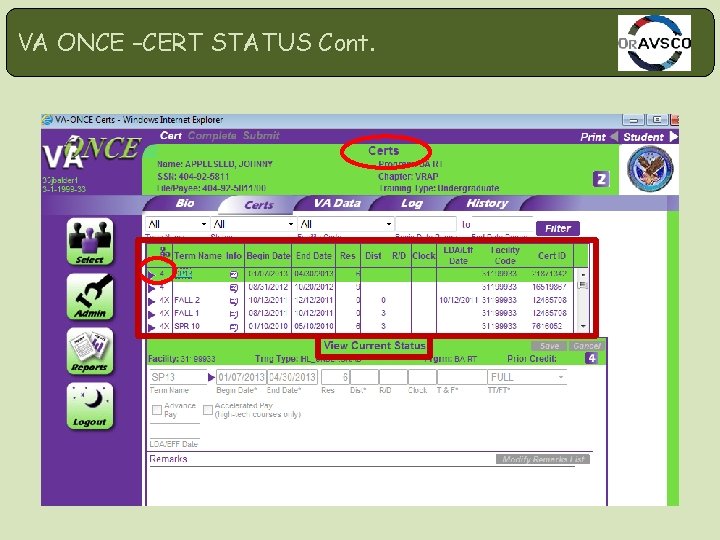Image resolution: width=720 pixels, height=540 pixels.
Task: Expand the SPR 10 row arrow
Action: [x=152, y=327]
